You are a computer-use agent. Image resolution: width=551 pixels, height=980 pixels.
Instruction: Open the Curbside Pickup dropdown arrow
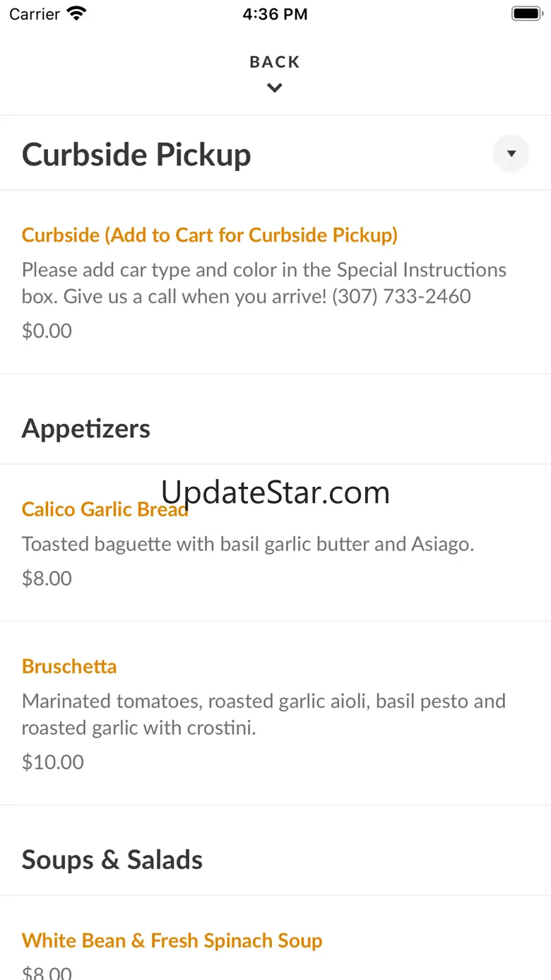[x=511, y=153]
